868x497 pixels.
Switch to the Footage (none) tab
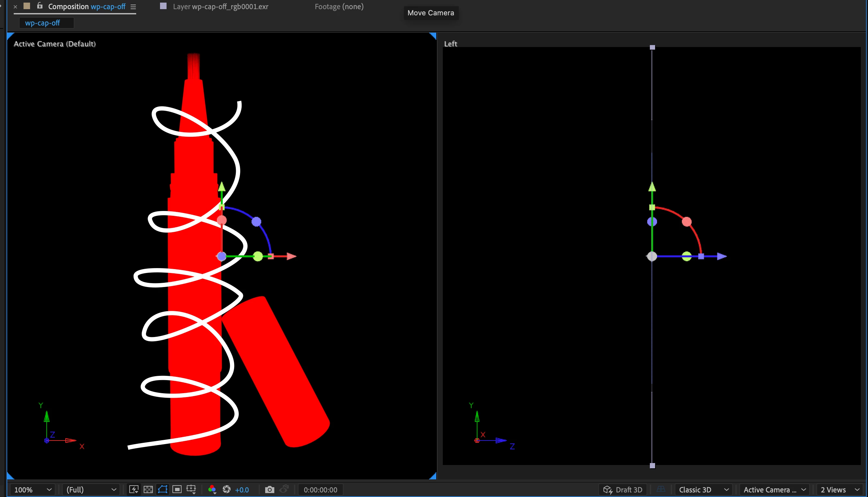(x=339, y=7)
